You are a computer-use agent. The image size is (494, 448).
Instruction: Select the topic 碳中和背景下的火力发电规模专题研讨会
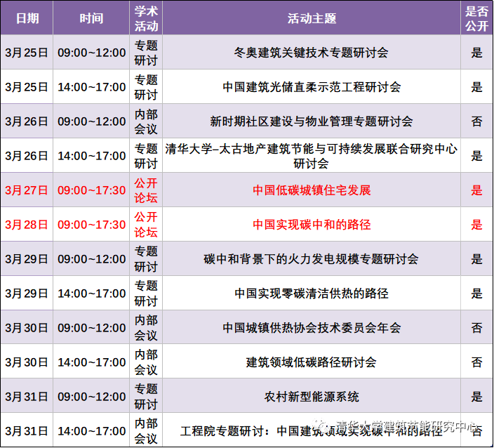(311, 259)
